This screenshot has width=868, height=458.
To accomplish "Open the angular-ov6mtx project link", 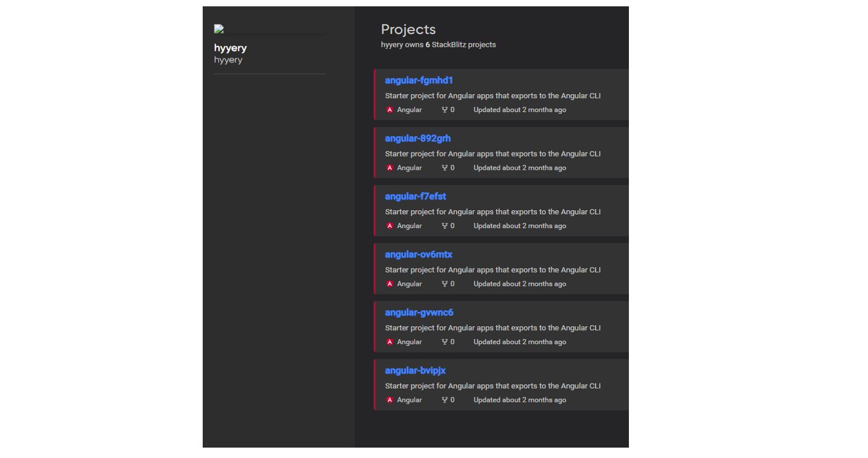I will (419, 255).
